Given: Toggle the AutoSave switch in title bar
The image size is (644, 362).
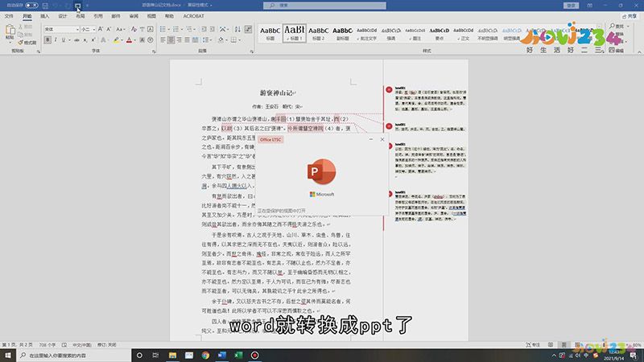Looking at the screenshot, I should [31, 6].
